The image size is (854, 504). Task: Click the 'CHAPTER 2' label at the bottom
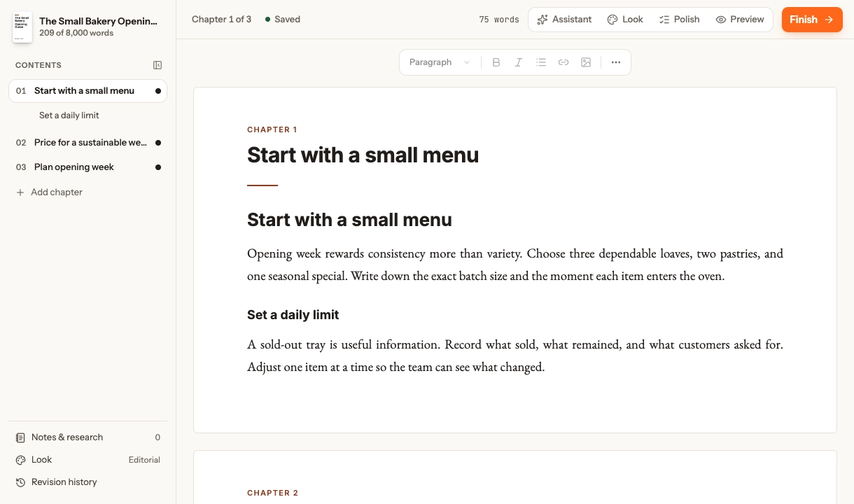coord(272,493)
